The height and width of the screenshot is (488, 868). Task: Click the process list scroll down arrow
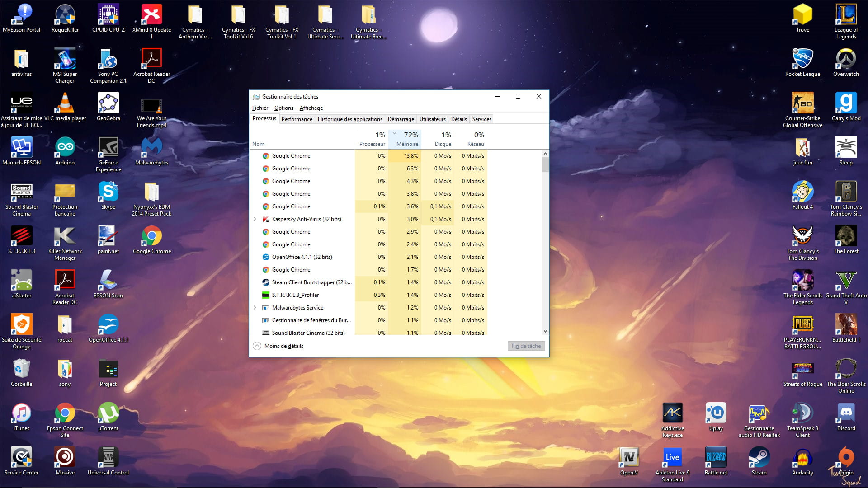point(545,331)
